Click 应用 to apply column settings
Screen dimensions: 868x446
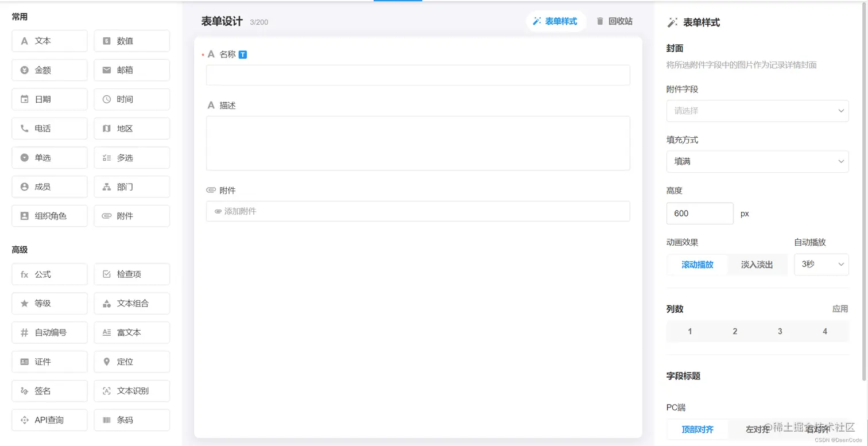840,309
